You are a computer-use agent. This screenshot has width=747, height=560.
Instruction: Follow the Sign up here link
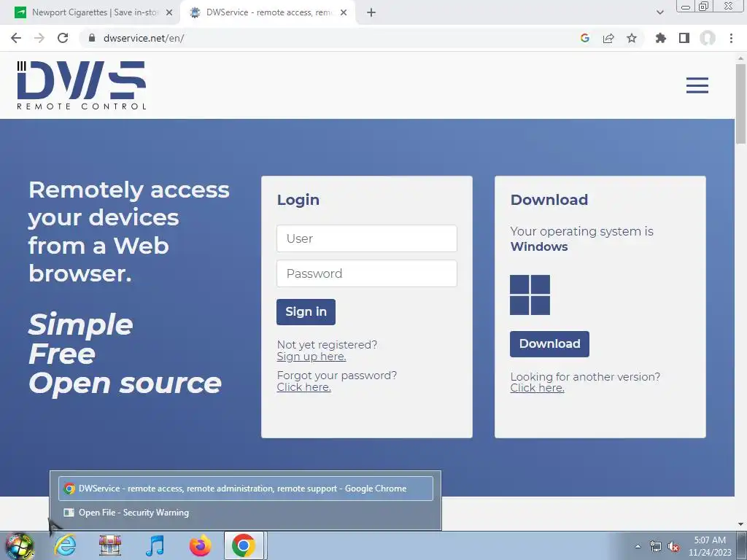click(x=311, y=357)
